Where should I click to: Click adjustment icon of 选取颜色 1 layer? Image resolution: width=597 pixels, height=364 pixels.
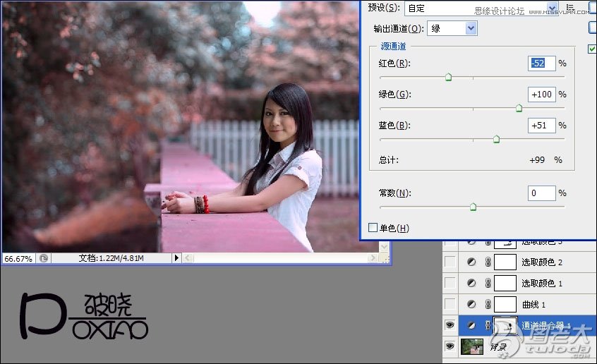coord(471,283)
